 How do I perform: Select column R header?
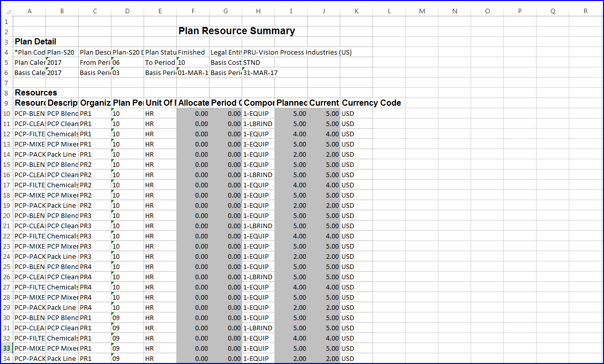[x=586, y=11]
